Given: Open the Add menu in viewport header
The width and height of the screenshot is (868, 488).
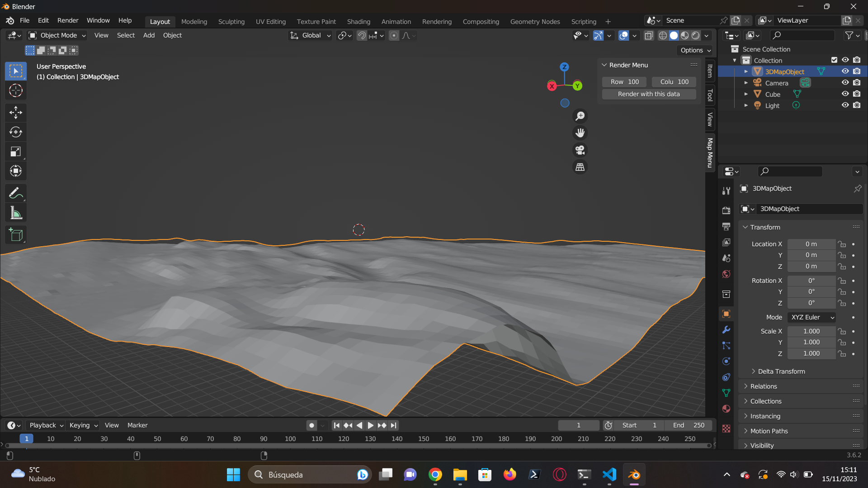Looking at the screenshot, I should (x=149, y=35).
